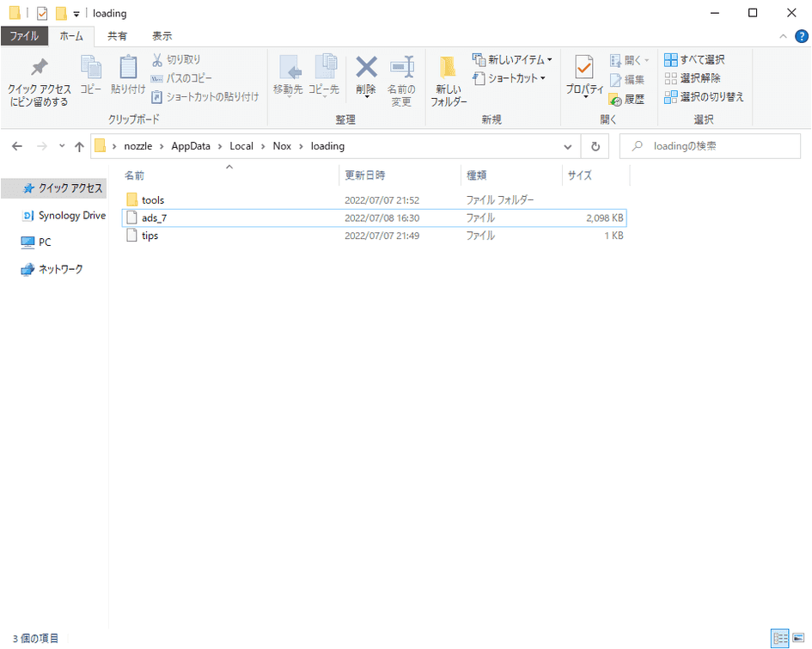Select the Delete (red X) icon
This screenshot has height=649, width=812.
point(366,77)
